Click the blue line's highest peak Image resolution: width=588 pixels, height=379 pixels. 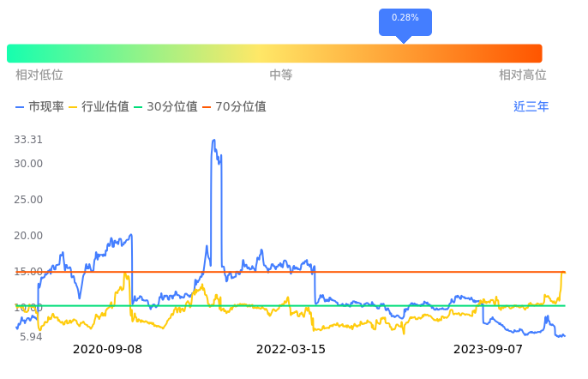coord(213,140)
